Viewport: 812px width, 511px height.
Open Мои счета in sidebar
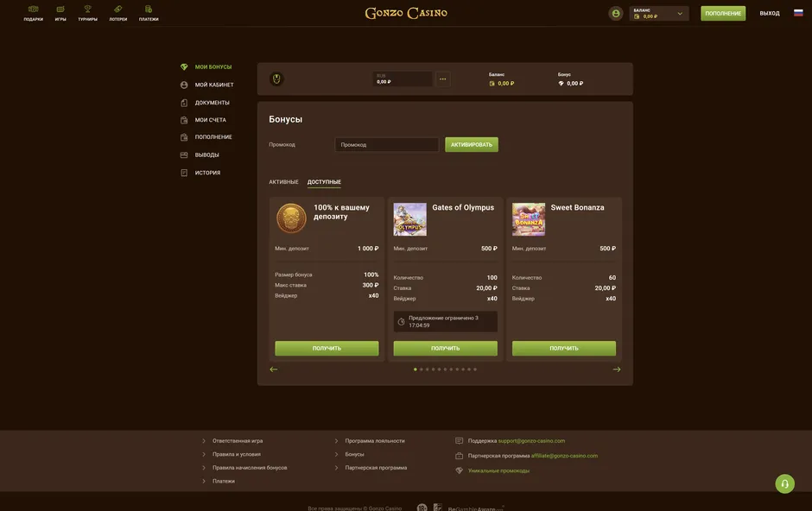(204, 120)
